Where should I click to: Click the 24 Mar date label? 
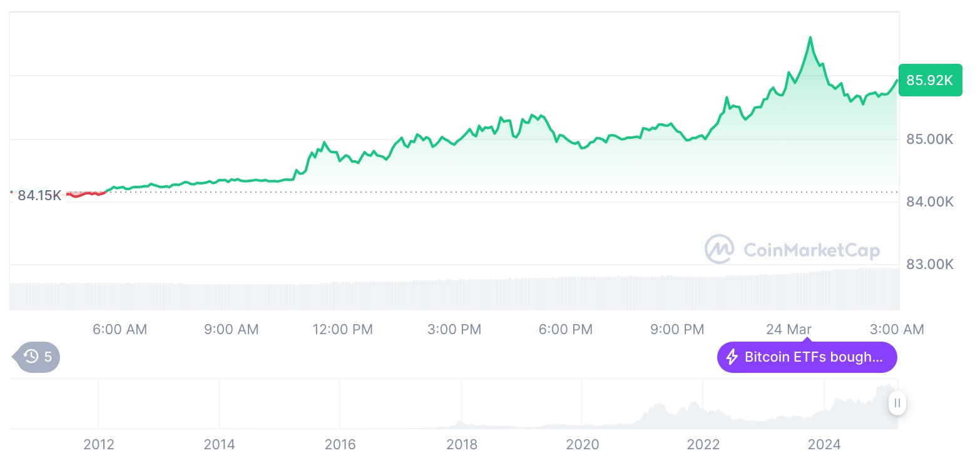[789, 329]
